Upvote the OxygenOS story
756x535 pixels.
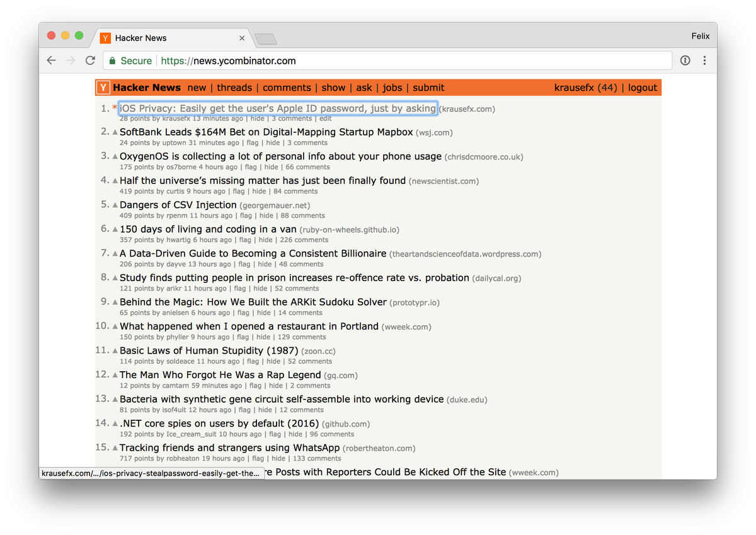pyautogui.click(x=115, y=157)
